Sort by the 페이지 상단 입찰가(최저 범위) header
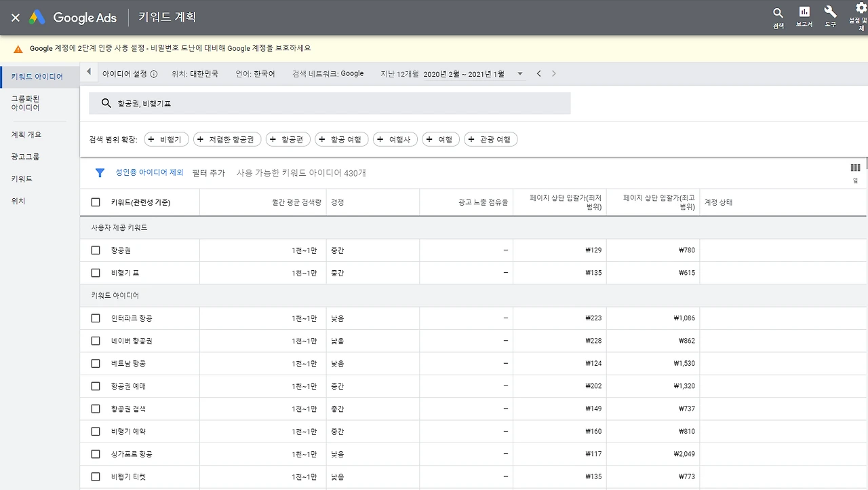The height and width of the screenshot is (490, 868). click(566, 202)
